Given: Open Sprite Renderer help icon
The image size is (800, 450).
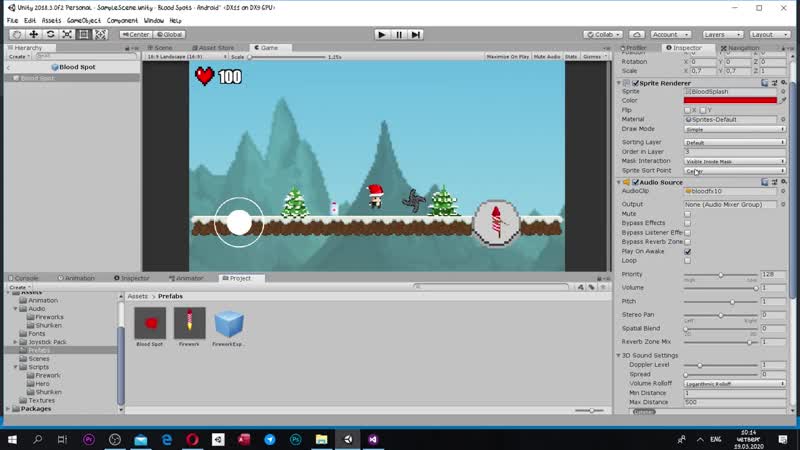Looking at the screenshot, I should tap(764, 83).
